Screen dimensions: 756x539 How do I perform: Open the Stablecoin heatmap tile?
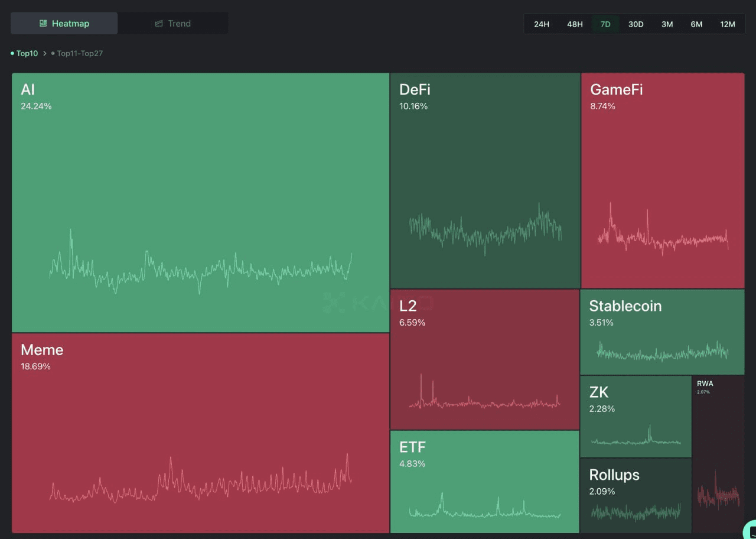663,332
